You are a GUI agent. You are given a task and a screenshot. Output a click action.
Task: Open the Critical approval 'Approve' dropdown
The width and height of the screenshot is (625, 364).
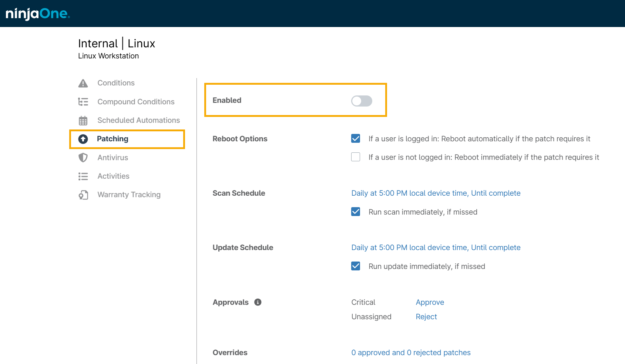coord(430,302)
